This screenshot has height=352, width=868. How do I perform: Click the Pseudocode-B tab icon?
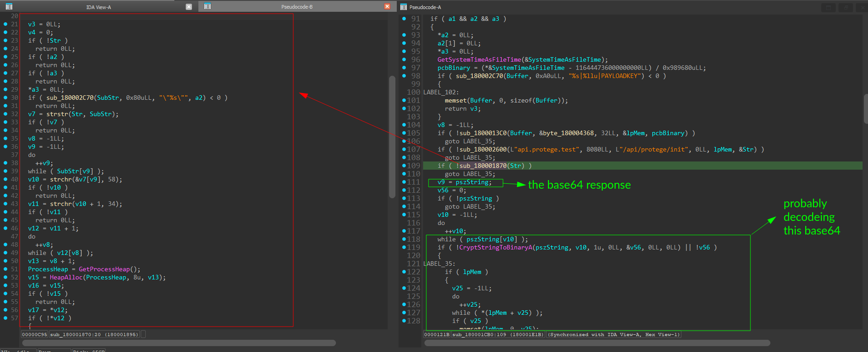pos(207,6)
